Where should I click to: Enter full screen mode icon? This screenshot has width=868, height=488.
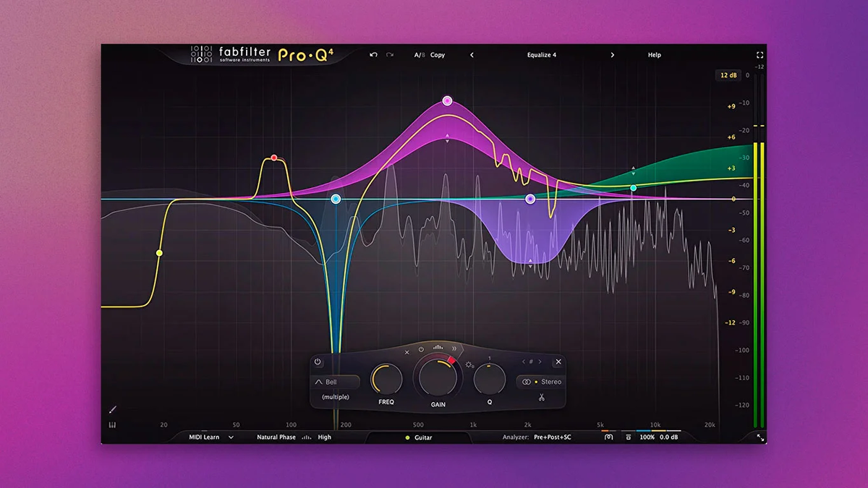(x=759, y=55)
